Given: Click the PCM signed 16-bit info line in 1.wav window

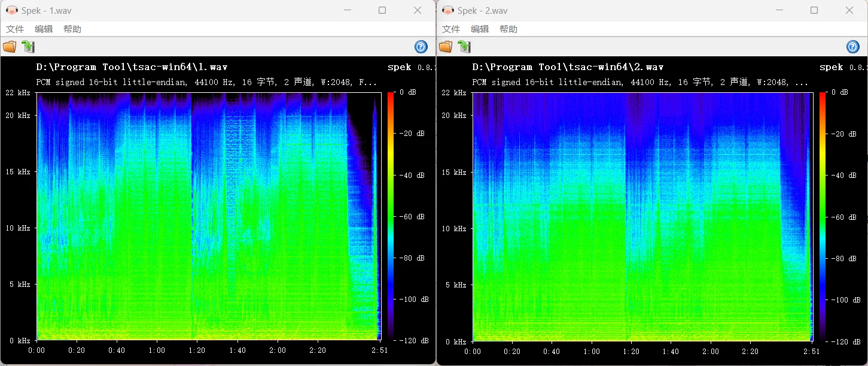Looking at the screenshot, I should point(207,82).
